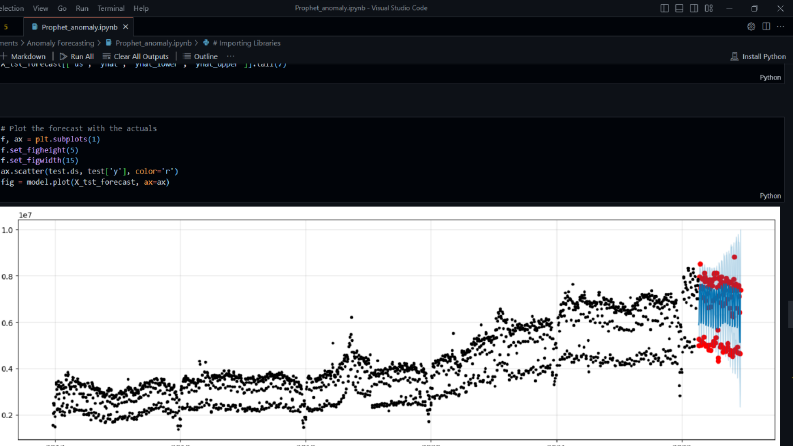Minimize the VS Code window
The height and width of the screenshot is (446, 793).
729,8
